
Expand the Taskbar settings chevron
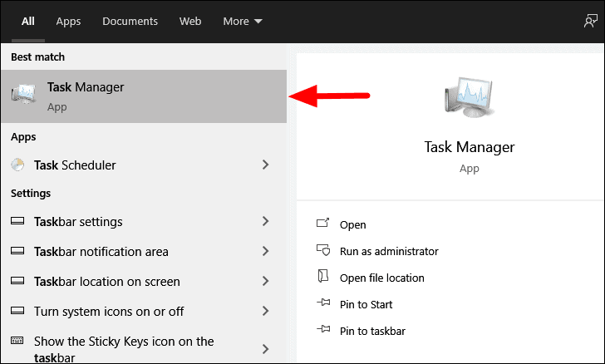[x=265, y=221]
